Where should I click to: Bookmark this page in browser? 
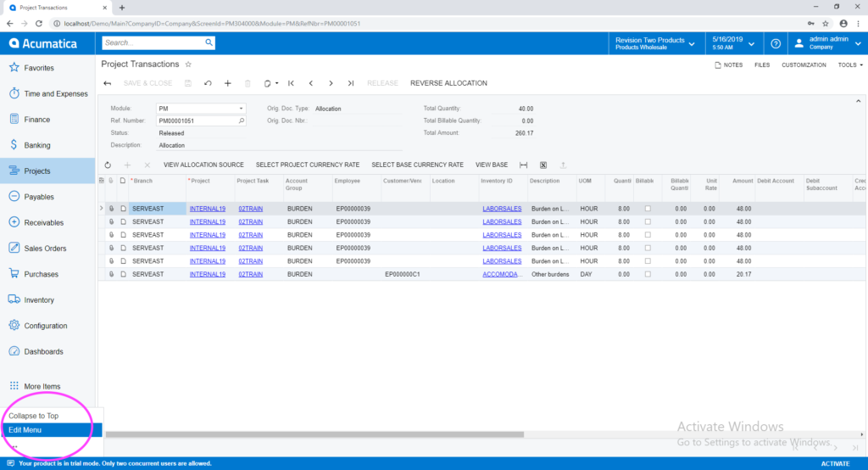click(x=826, y=23)
